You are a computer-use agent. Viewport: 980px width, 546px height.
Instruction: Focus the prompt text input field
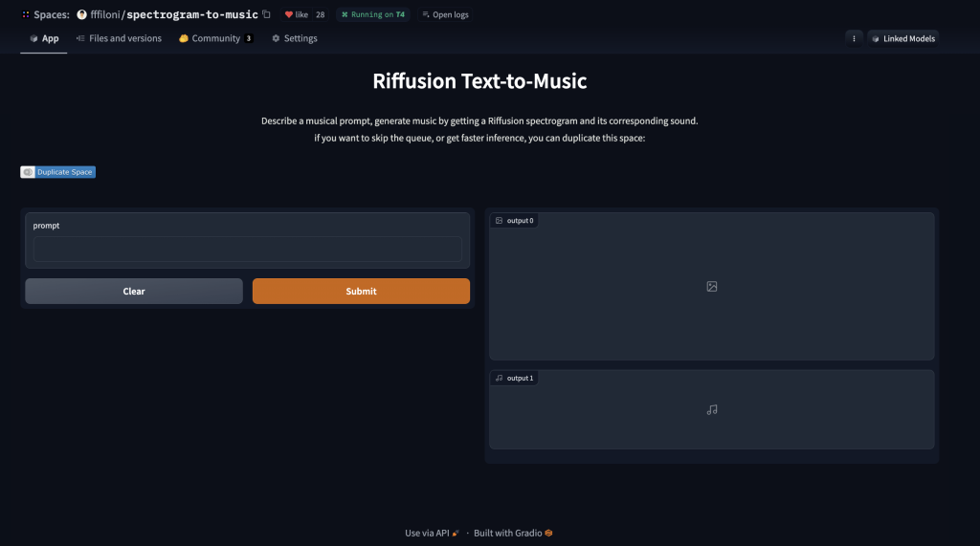(x=247, y=250)
